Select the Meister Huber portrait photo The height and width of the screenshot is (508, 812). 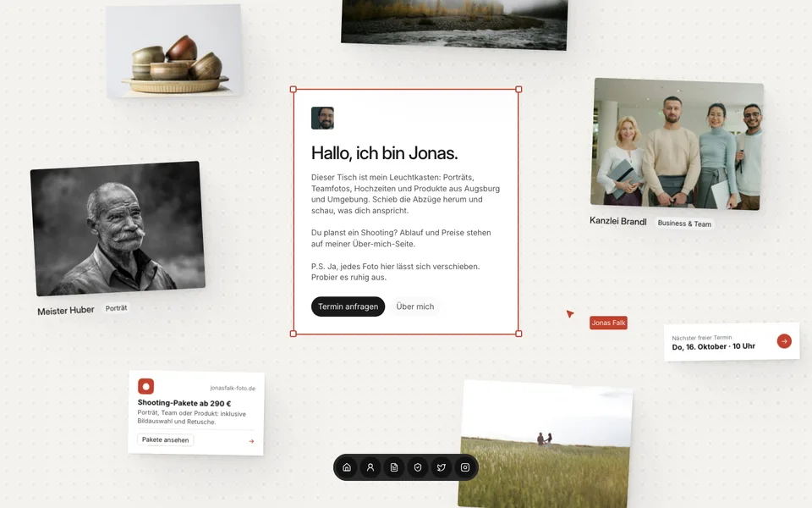pos(118,229)
